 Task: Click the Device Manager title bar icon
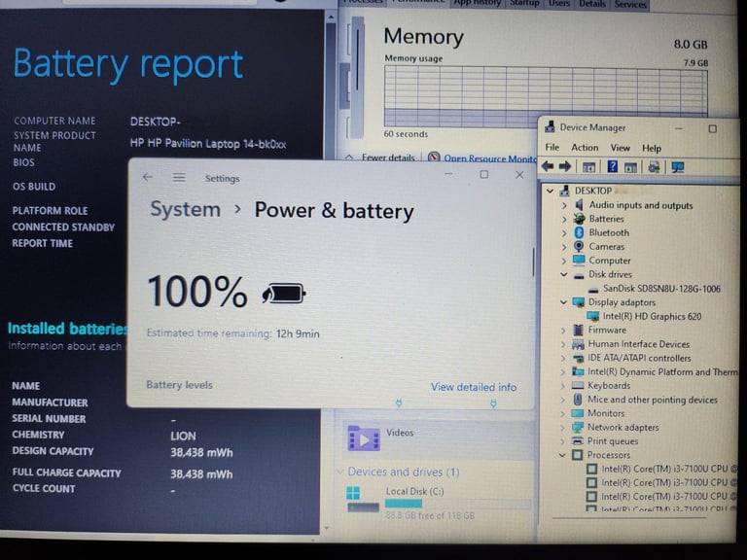point(550,126)
